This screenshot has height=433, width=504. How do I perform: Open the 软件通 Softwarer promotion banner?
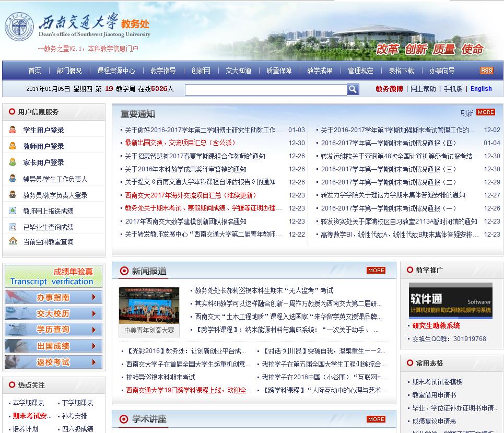pyautogui.click(x=450, y=300)
